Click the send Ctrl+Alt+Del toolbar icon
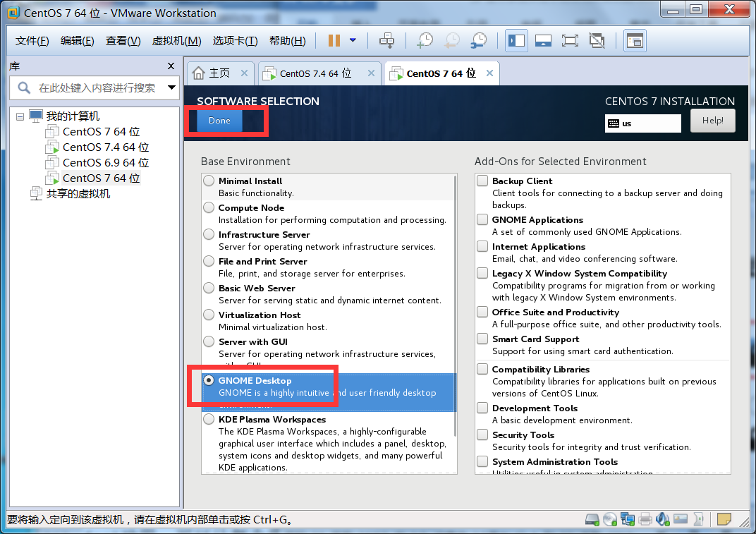This screenshot has height=534, width=756. point(386,40)
